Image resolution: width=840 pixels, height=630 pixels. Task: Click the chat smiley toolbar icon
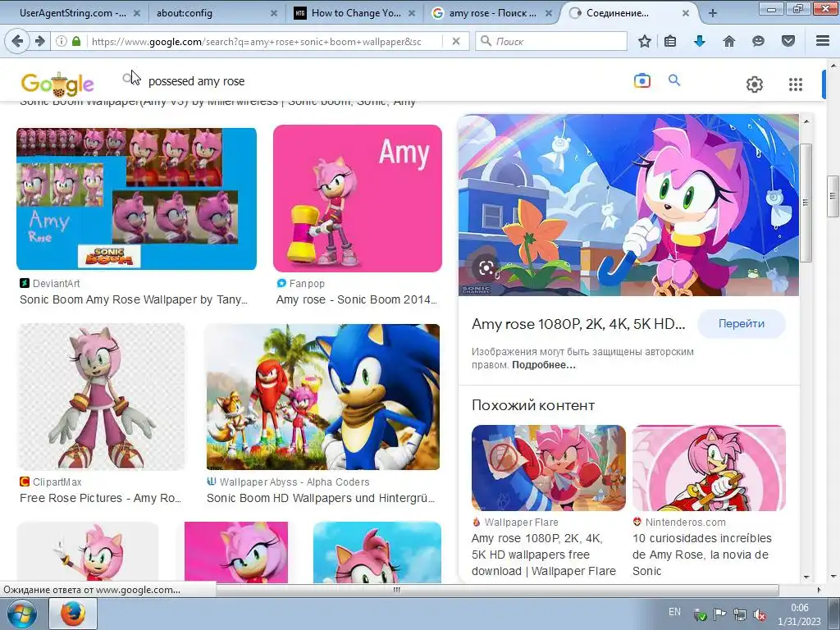pyautogui.click(x=758, y=41)
